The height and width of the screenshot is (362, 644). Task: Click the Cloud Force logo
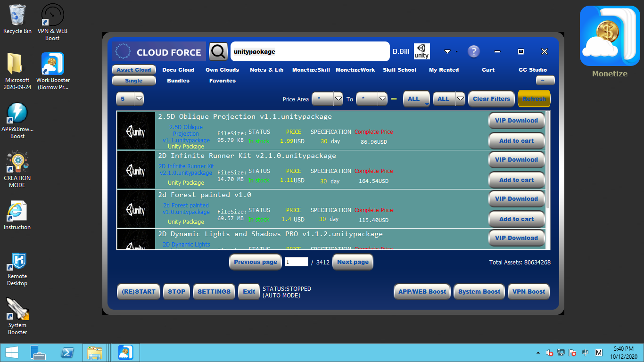click(x=159, y=52)
